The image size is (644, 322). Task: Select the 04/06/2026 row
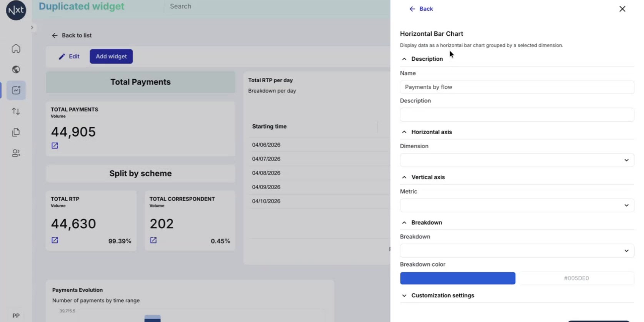pyautogui.click(x=319, y=145)
